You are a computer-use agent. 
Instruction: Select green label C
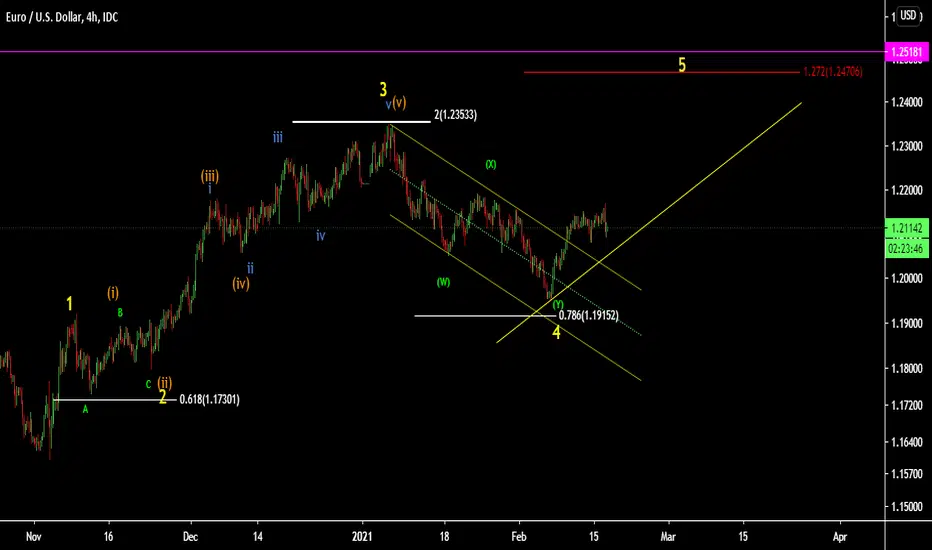(x=149, y=384)
